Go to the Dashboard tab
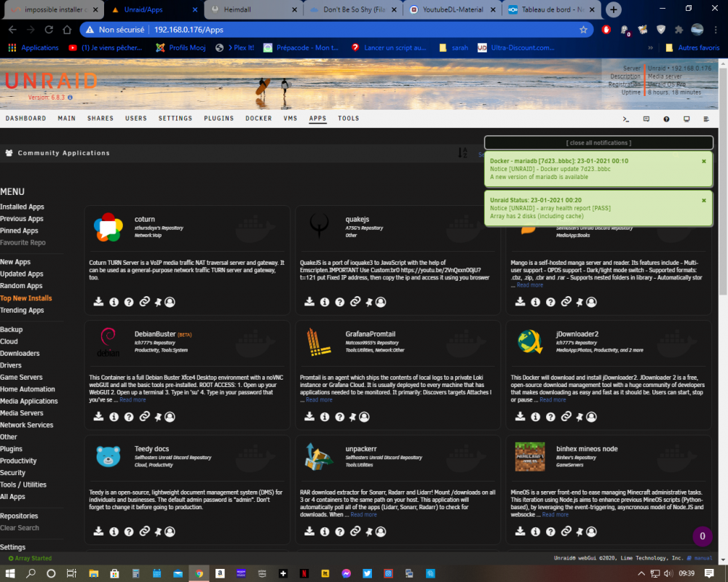This screenshot has height=582, width=728. 26,119
